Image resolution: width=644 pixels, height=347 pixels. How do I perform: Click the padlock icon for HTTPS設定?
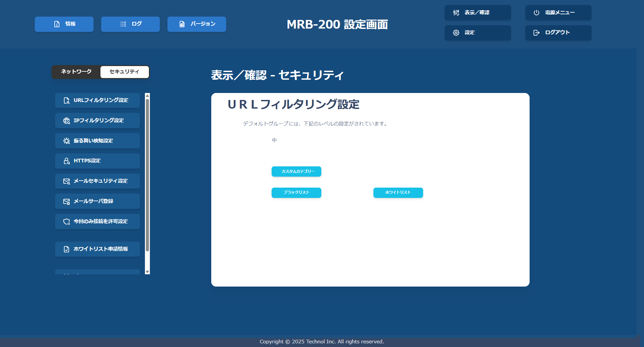pyautogui.click(x=66, y=161)
